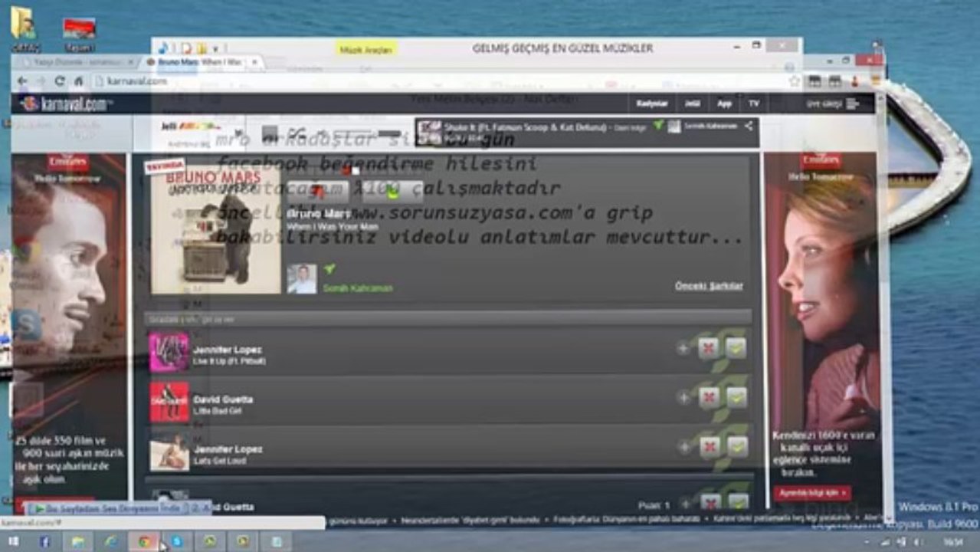Open Jennifer Lopez Live It Up album thumbnail
Viewport: 980px width, 552px height.
[169, 352]
